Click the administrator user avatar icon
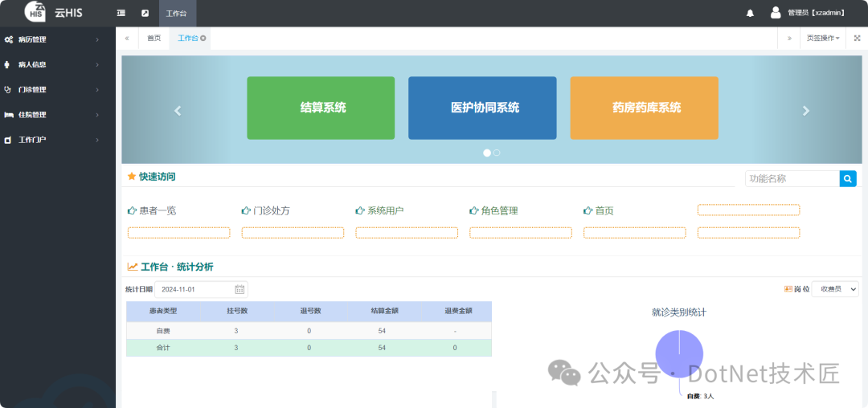Viewport: 868px width, 408px height. pos(776,13)
